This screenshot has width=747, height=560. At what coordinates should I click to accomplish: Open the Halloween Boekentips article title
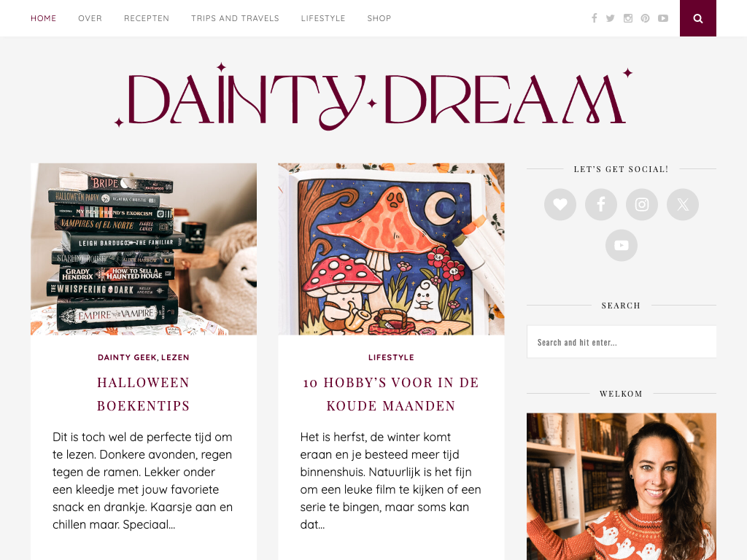[x=144, y=394]
